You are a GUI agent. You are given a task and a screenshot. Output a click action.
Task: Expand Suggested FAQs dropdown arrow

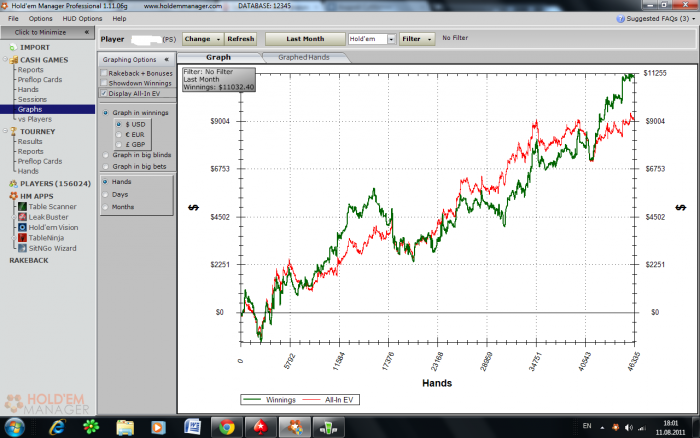[694, 19]
